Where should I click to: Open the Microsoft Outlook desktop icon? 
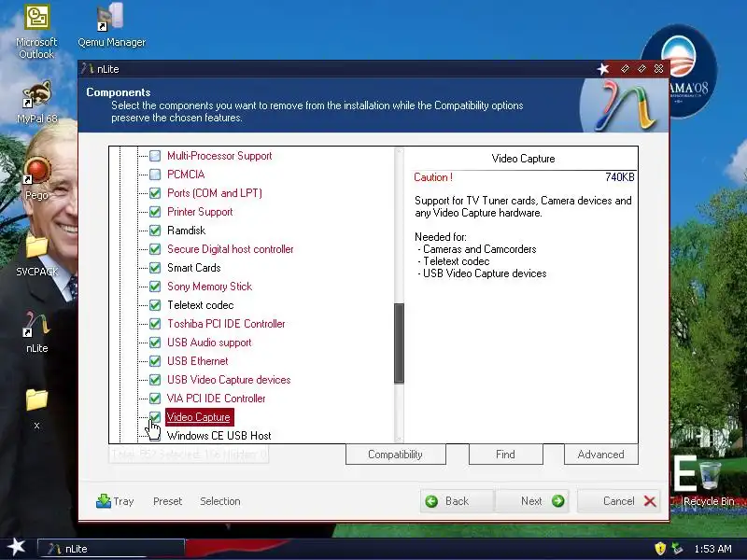click(x=36, y=32)
